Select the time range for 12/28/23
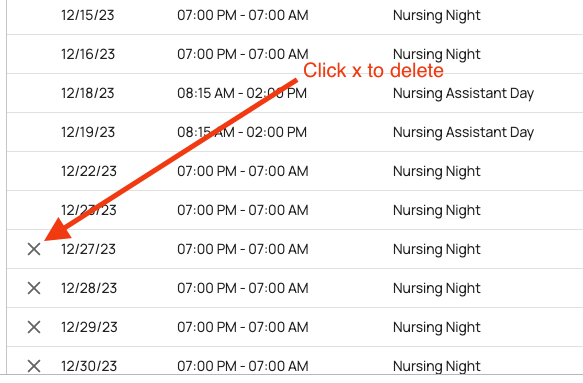 [x=243, y=288]
